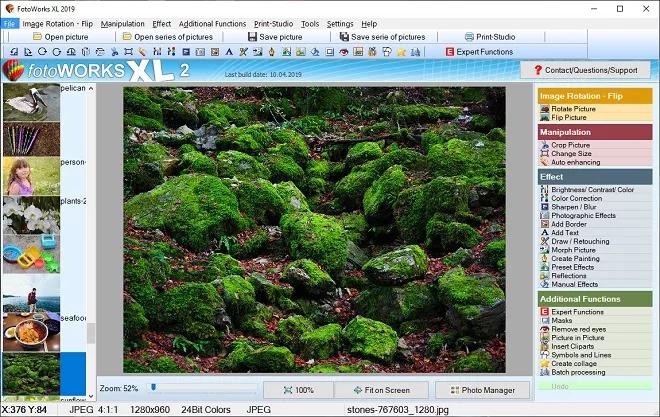Select the pelican thumbnail
This screenshot has height=417, width=660.
coord(31,103)
